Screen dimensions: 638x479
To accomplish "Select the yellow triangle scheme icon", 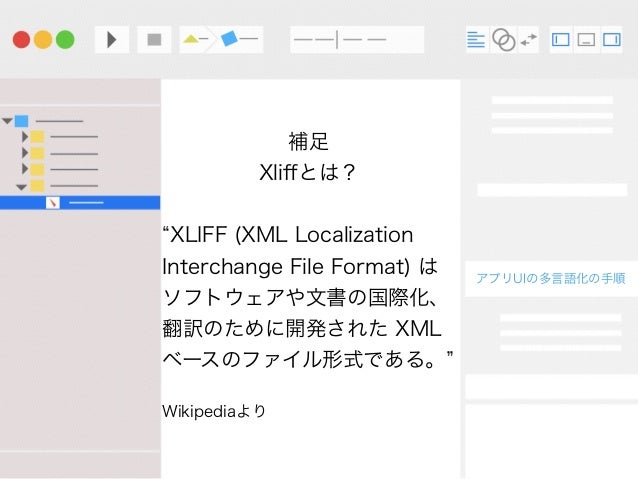I will click(191, 39).
